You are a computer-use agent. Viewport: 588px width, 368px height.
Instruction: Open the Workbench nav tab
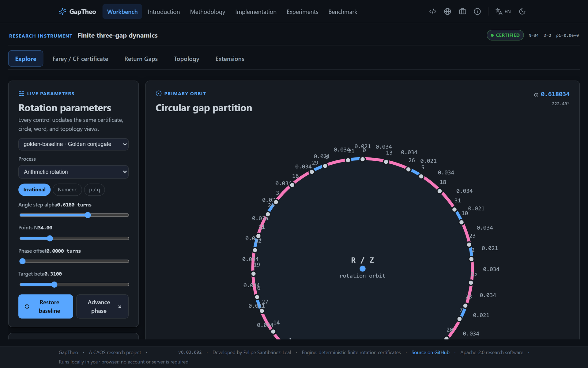point(122,12)
